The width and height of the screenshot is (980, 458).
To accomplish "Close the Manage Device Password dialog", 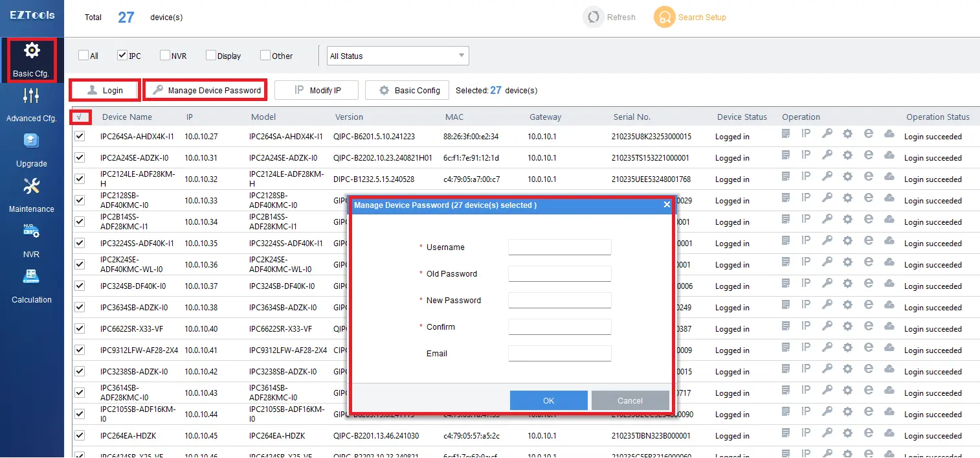I will [667, 205].
